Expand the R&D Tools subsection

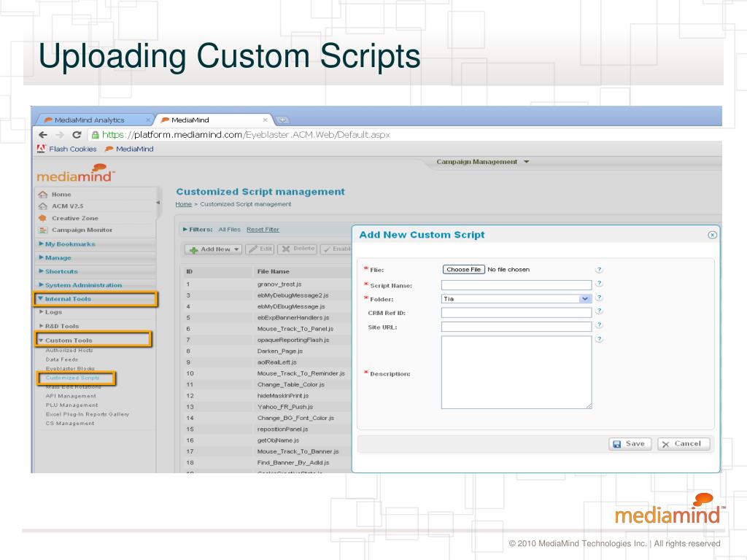[59, 326]
